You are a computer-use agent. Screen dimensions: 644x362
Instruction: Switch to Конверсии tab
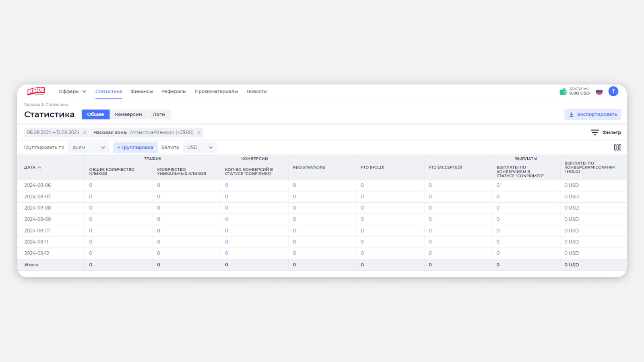(x=128, y=114)
